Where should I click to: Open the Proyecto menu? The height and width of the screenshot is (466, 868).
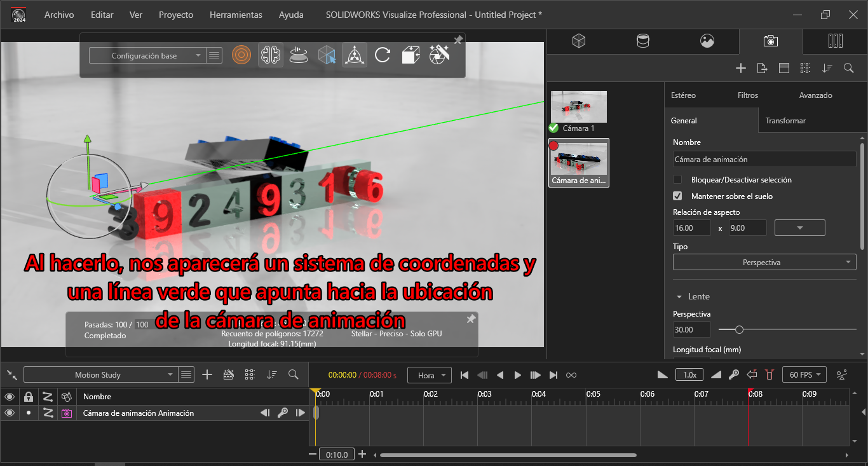click(176, 15)
